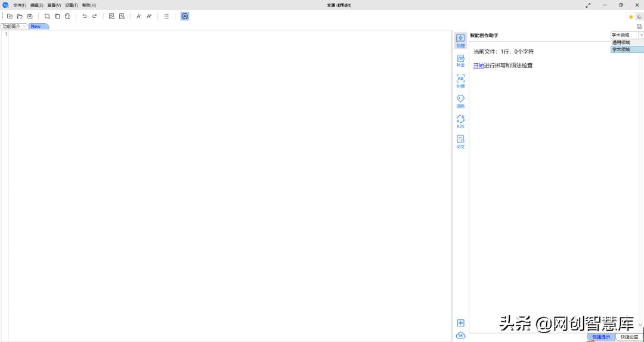The height and width of the screenshot is (342, 644).
Task: Click the redo arrow icon
Action: (x=94, y=17)
